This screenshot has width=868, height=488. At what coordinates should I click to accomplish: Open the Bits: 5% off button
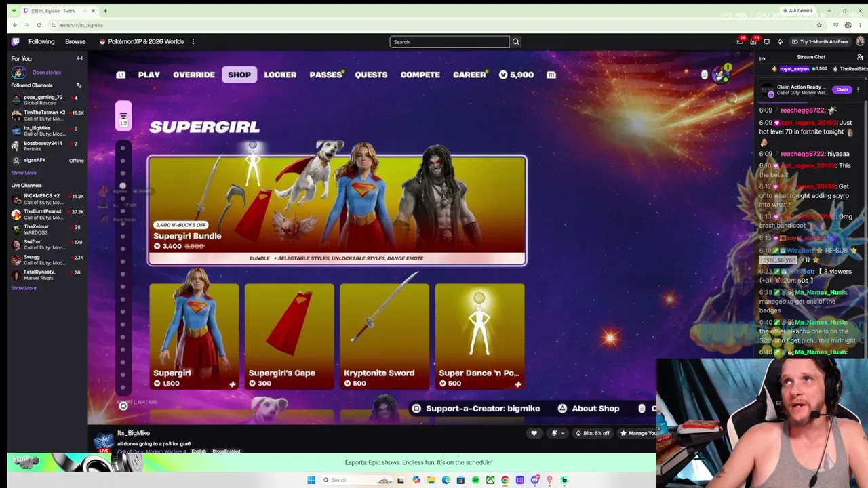click(593, 433)
